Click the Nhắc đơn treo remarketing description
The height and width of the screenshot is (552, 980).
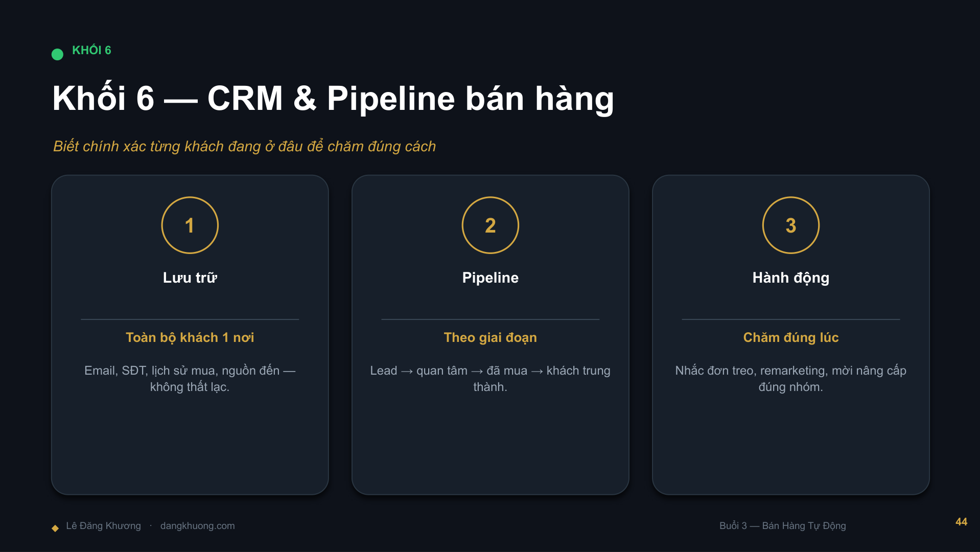(790, 379)
